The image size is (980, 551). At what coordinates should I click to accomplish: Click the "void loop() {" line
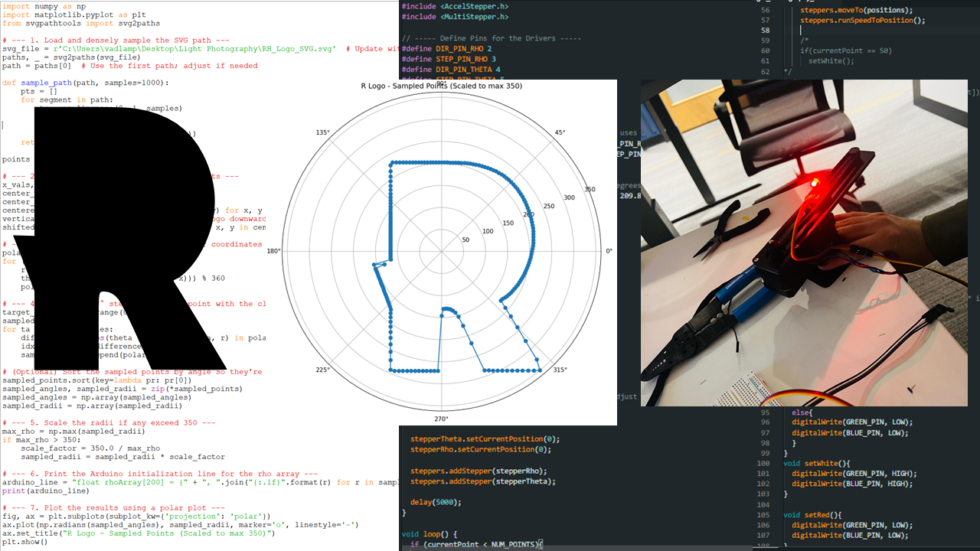(x=430, y=533)
